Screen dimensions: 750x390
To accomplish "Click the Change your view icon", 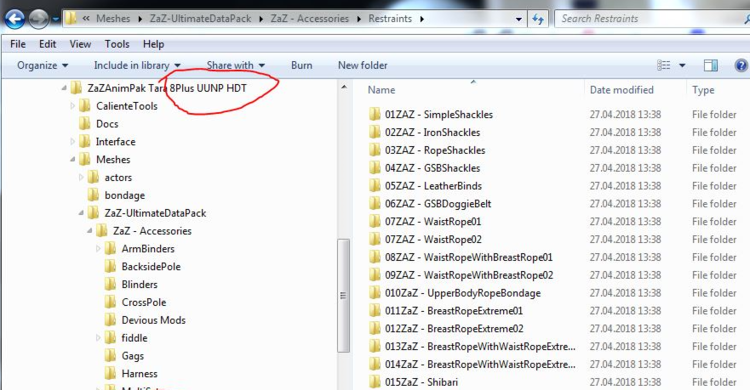I will [663, 65].
